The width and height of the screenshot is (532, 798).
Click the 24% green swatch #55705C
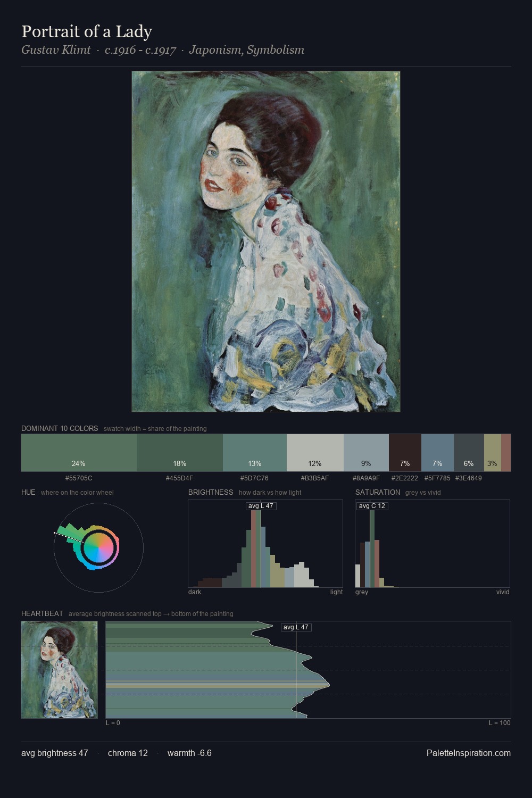[79, 453]
